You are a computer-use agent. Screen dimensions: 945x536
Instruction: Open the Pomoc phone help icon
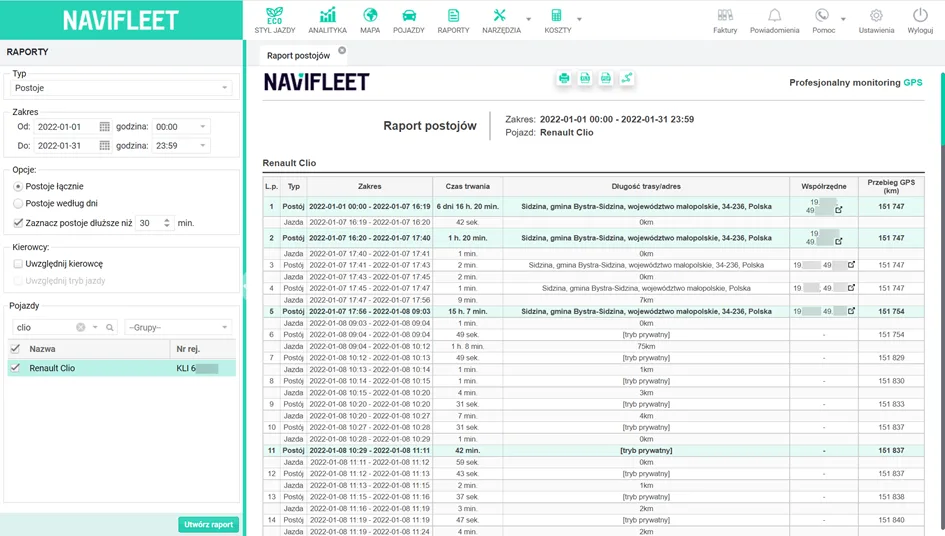coord(823,20)
